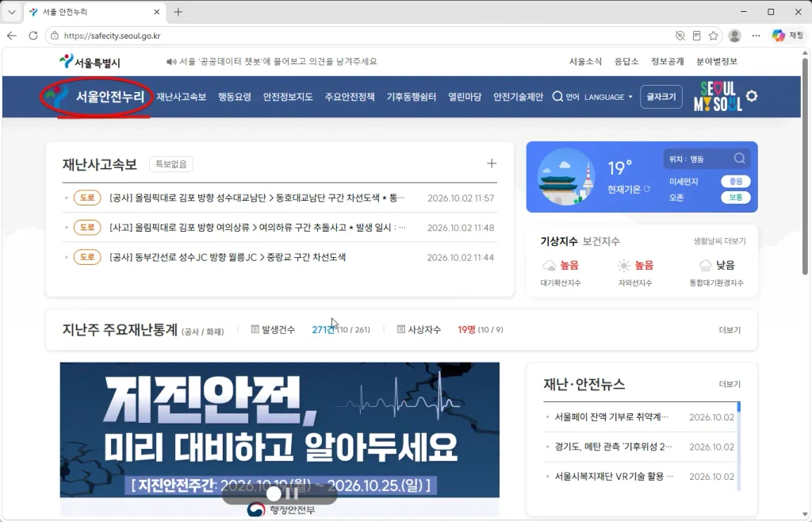Viewport: 812px width, 522px height.
Task: Open the settings gear in header
Action: coord(752,96)
